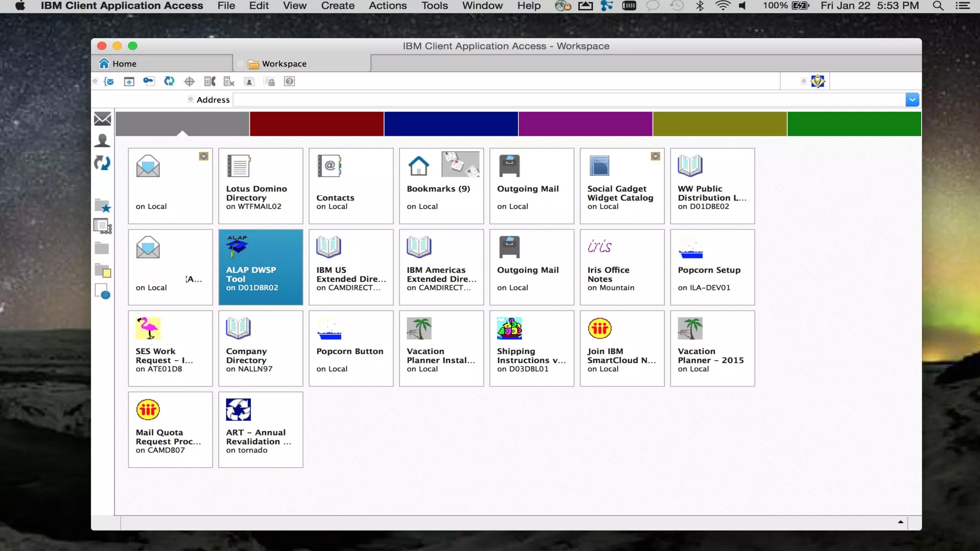Select the dark blue workspace page tab
The width and height of the screenshot is (980, 551).
451,124
